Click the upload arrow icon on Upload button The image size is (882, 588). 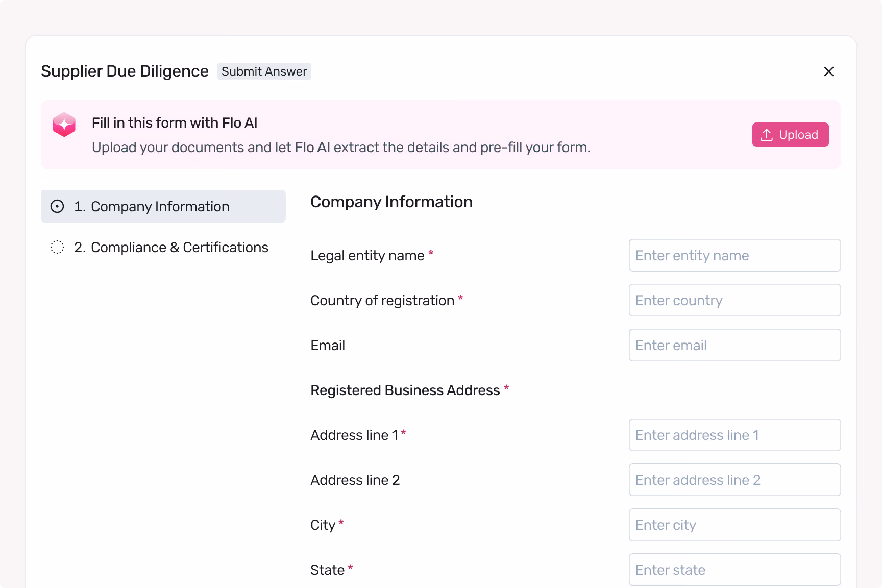(x=766, y=135)
